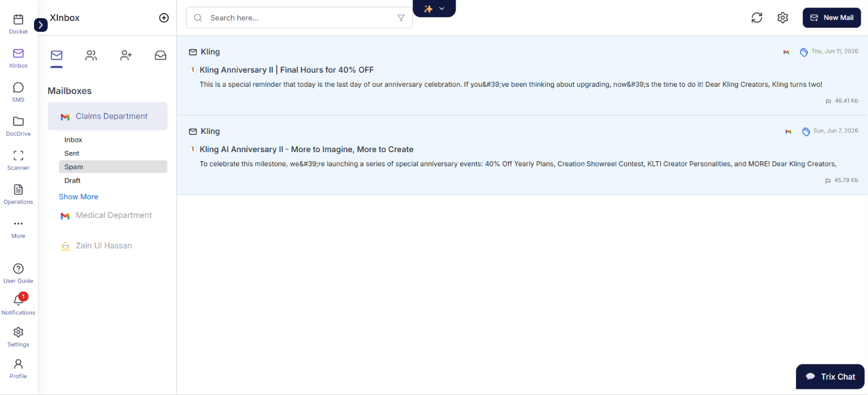The height and width of the screenshot is (395, 868).
Task: Click flag icon beside 46.41 Kb
Action: pos(828,101)
